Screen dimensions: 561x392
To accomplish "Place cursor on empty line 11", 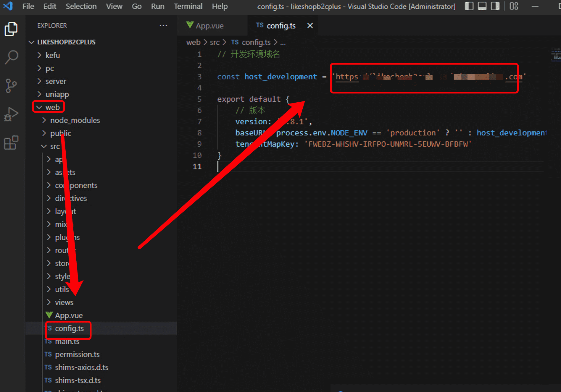I will [381, 166].
